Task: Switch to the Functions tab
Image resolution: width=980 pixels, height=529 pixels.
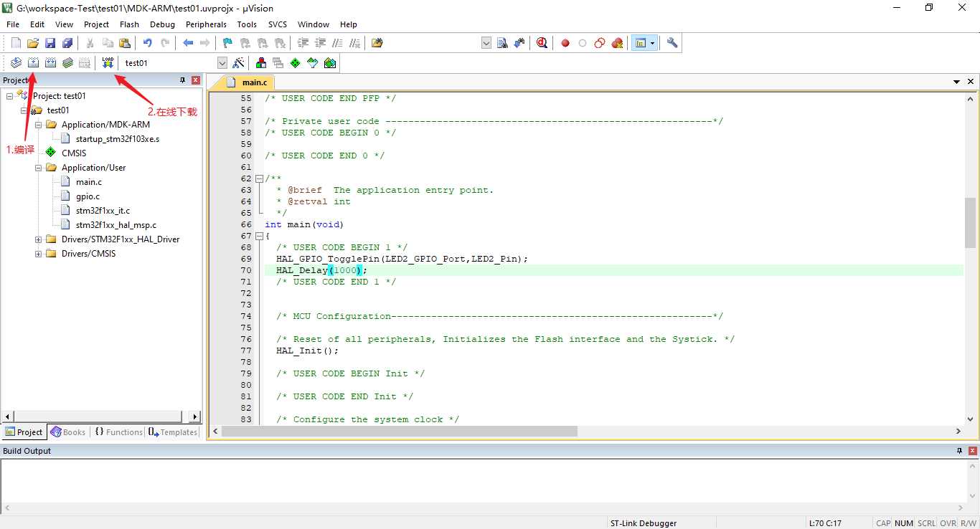Action: point(118,432)
